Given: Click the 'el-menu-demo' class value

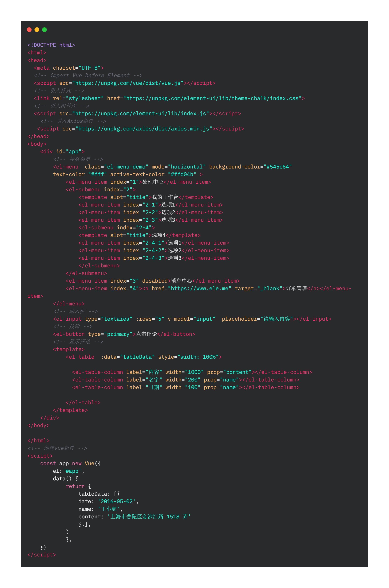Looking at the screenshot, I should pos(126,167).
